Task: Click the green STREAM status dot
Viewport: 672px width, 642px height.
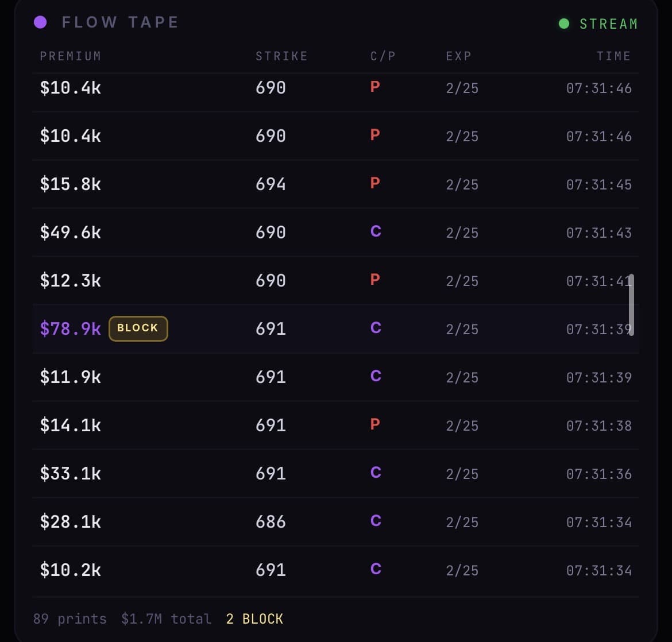Action: (564, 24)
